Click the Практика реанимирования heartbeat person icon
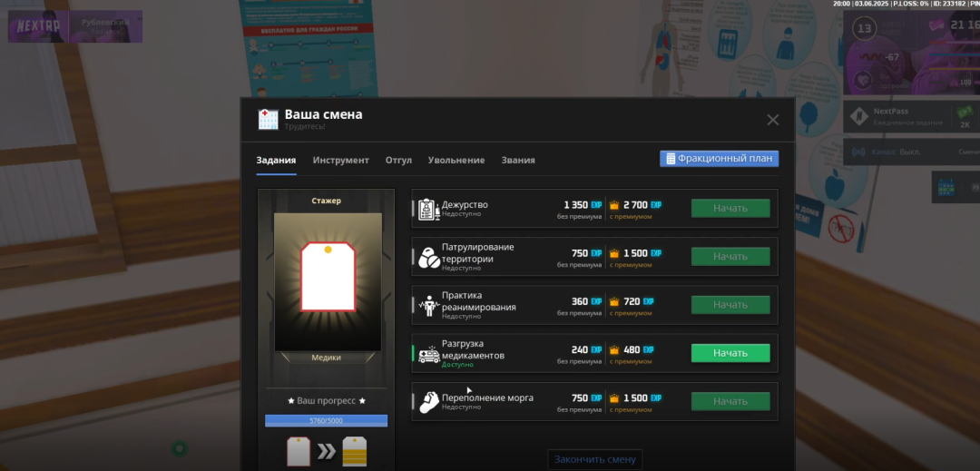 pos(428,306)
